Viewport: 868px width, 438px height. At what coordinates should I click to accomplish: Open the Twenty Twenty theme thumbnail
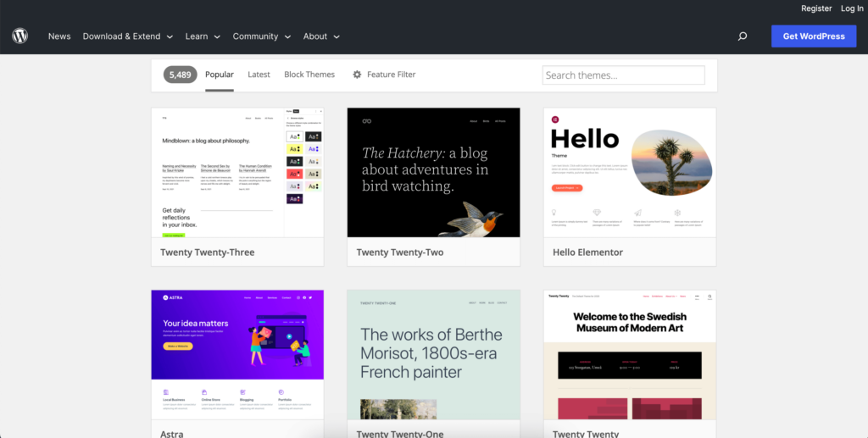630,354
